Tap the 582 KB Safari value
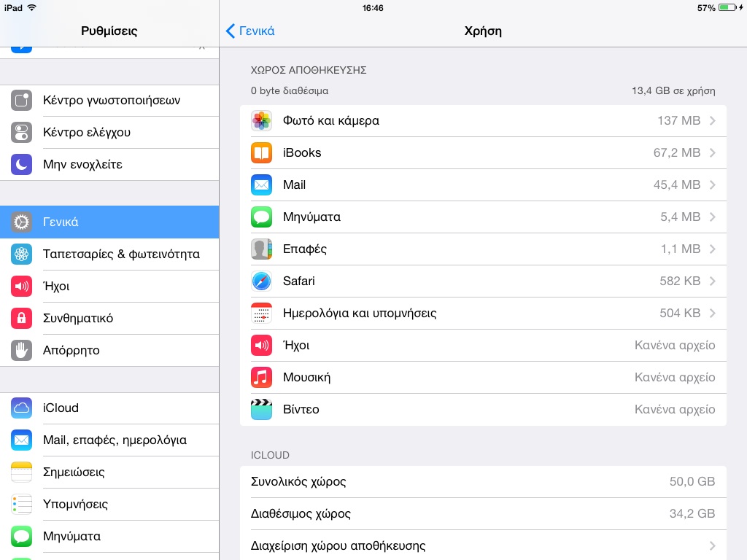Screen dimensions: 747x560 pyautogui.click(x=680, y=281)
